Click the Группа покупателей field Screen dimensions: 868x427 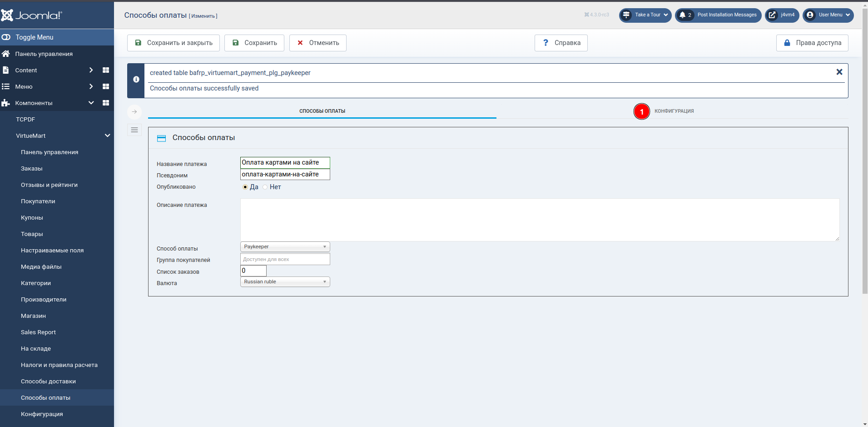[285, 259]
